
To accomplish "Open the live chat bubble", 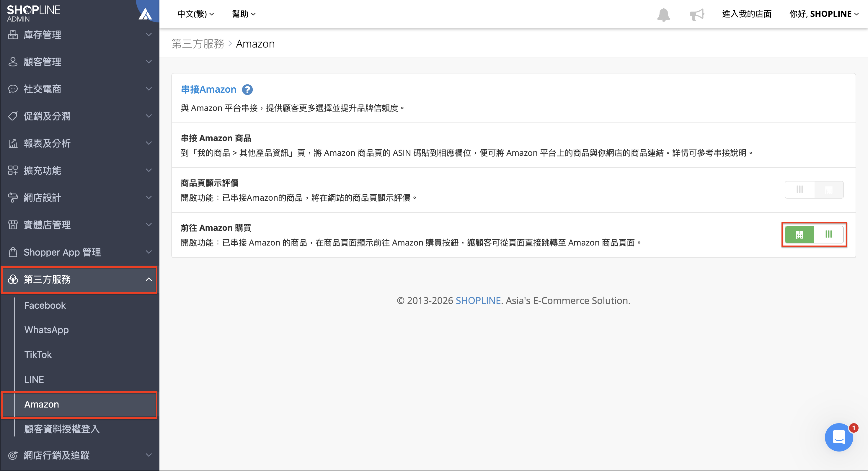I will click(839, 437).
